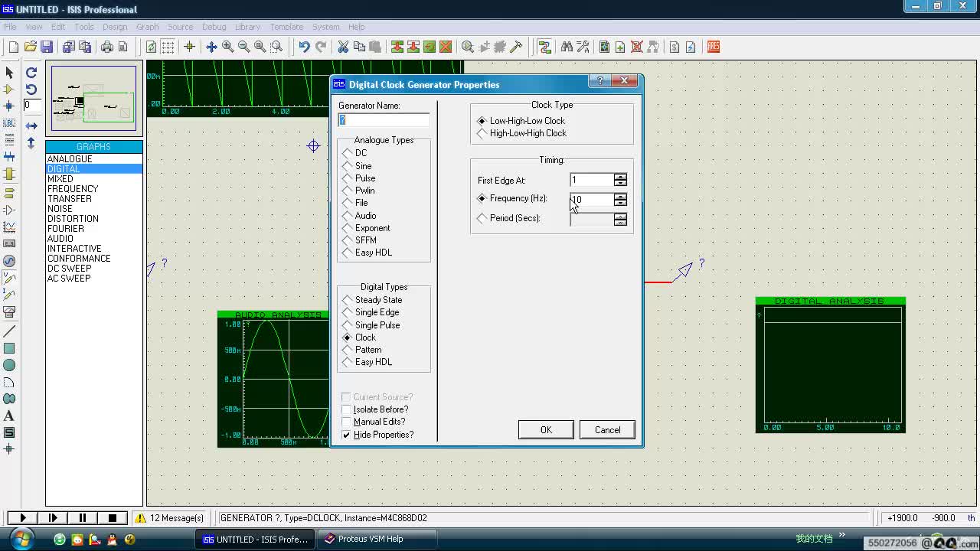Click the Print toolbar icon
The width and height of the screenshot is (980, 551).
coord(106,47)
